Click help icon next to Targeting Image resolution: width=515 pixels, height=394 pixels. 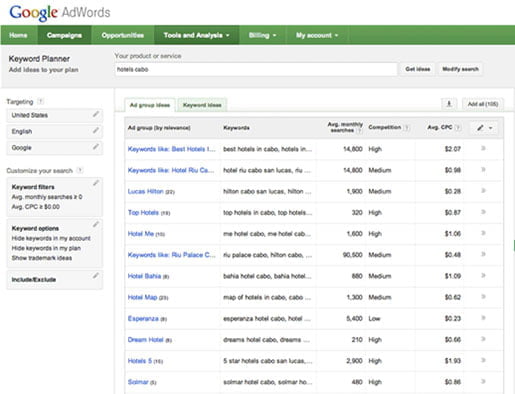(40, 101)
